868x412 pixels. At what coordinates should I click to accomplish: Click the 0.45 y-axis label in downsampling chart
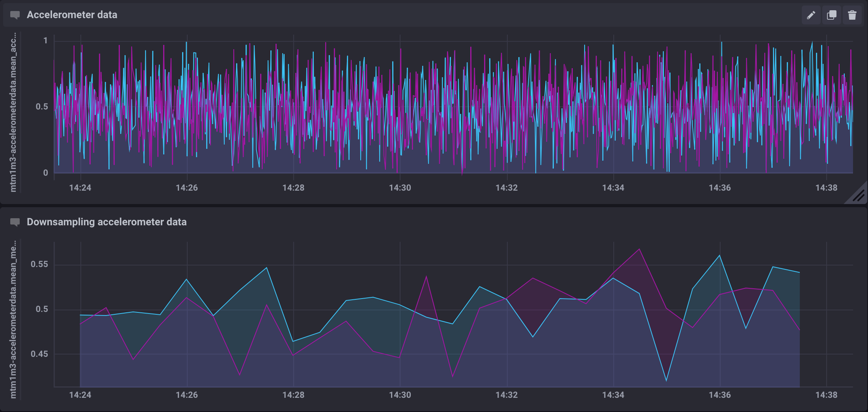[x=39, y=354]
